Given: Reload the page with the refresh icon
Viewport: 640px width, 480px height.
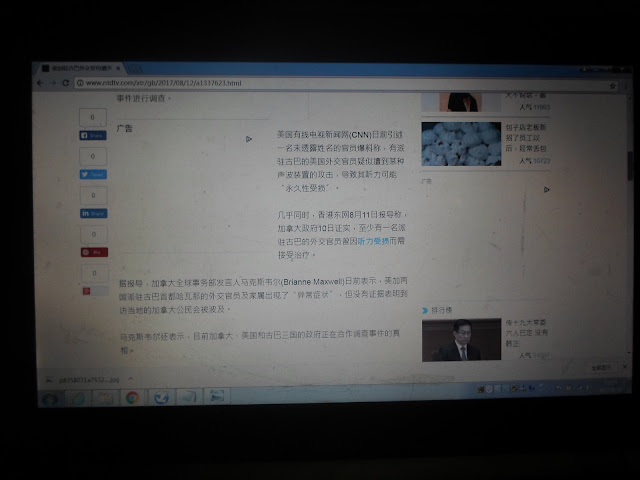Looking at the screenshot, I should point(66,83).
